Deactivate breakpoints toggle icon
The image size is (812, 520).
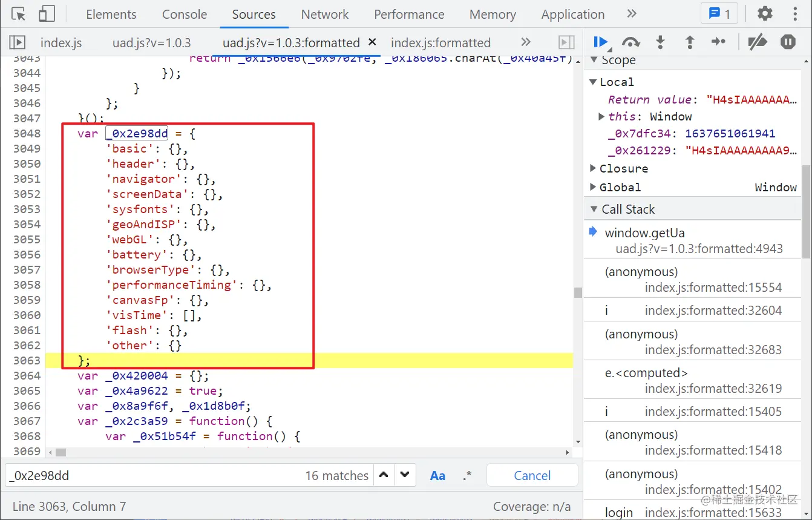(x=758, y=42)
